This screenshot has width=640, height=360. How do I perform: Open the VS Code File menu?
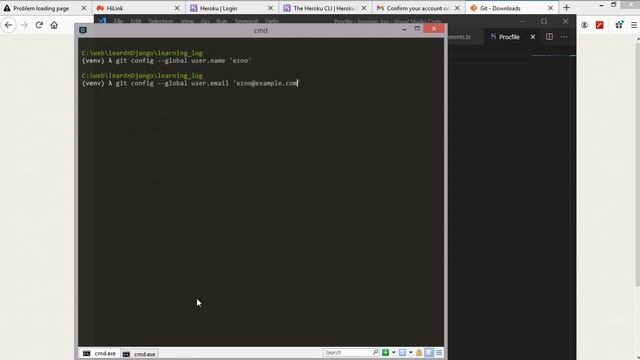point(118,21)
